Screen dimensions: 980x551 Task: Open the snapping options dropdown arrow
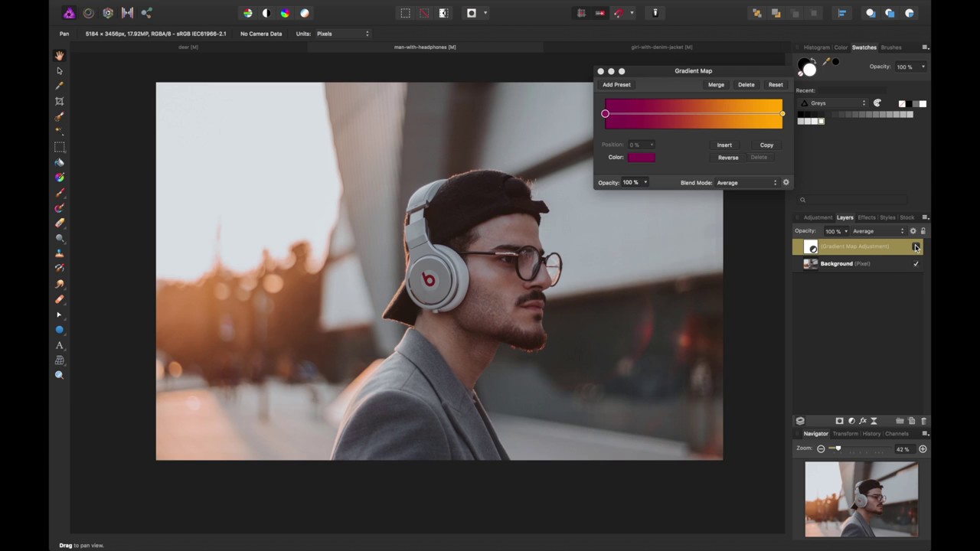click(x=632, y=13)
